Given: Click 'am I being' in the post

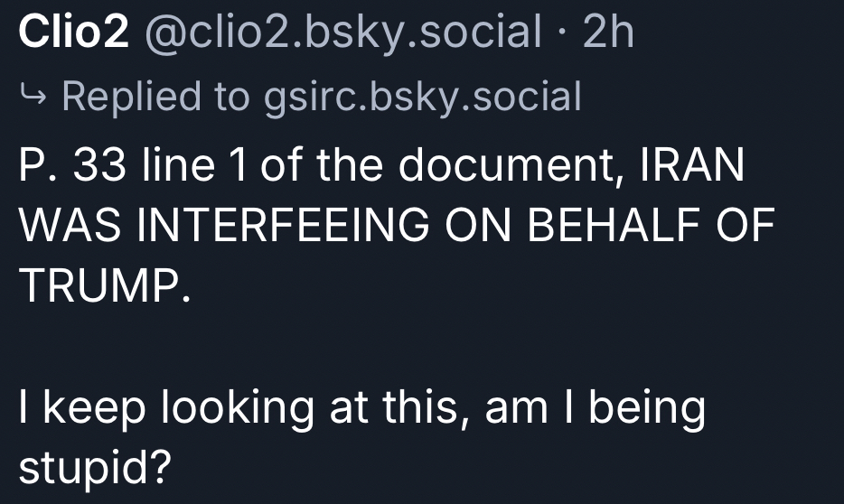Looking at the screenshot, I should tap(595, 408).
